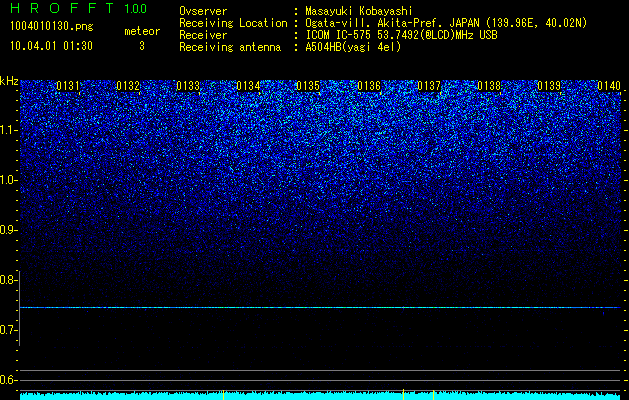Click the horizontal carrier signal line
This screenshot has width=629, height=400.
click(x=320, y=307)
